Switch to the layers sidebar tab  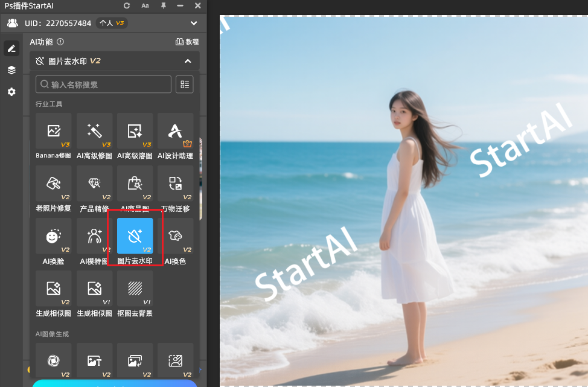(11, 70)
